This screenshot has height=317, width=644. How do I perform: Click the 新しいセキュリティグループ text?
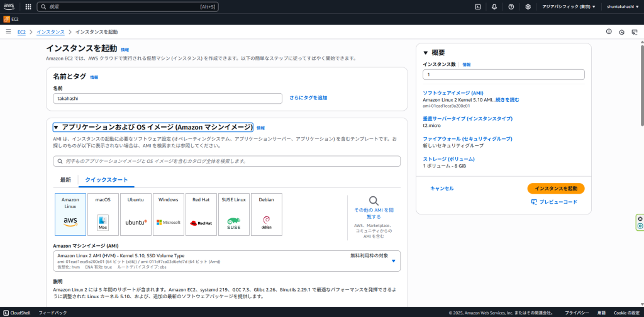453,145
